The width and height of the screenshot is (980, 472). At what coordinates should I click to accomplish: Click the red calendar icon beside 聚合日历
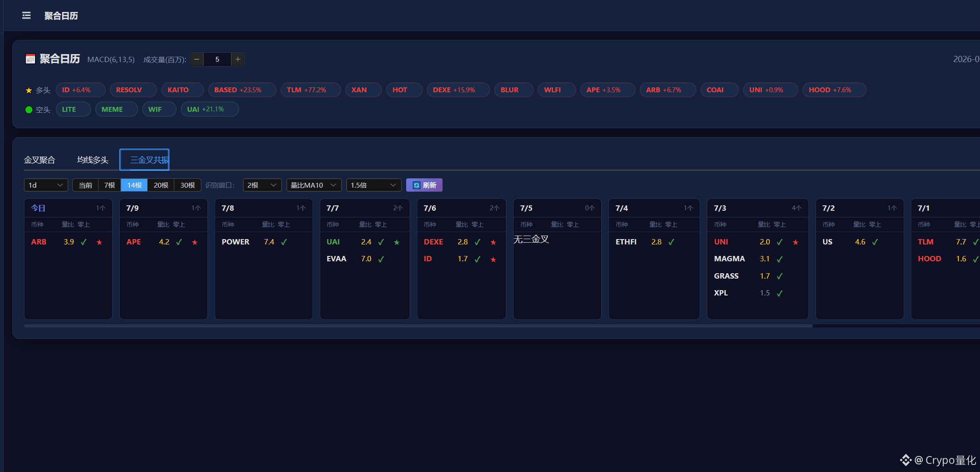pyautogui.click(x=30, y=59)
